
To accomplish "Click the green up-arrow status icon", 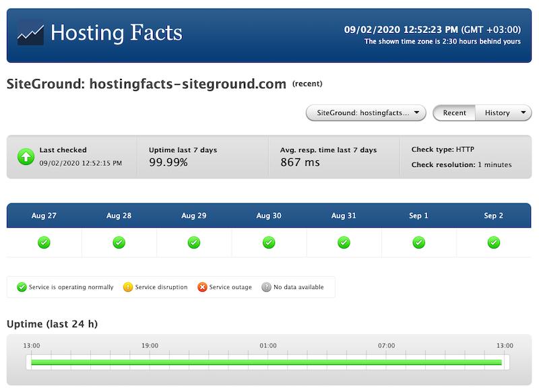I will [x=26, y=157].
